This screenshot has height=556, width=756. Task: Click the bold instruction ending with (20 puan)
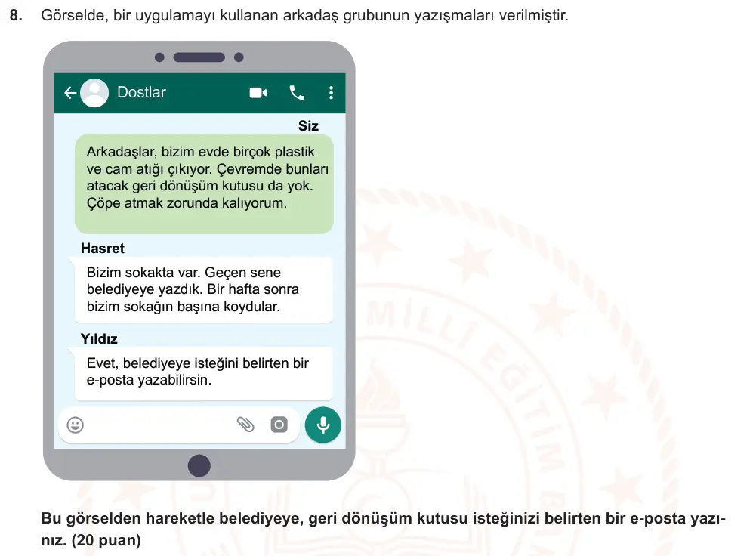pyautogui.click(x=384, y=529)
